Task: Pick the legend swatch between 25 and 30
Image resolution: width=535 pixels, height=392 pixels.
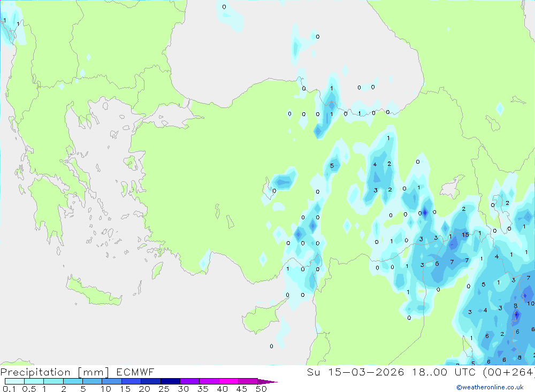Action: 170,381
